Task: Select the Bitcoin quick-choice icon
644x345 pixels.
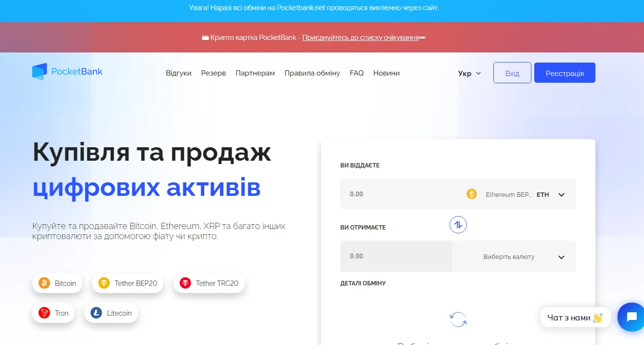Action: (44, 283)
